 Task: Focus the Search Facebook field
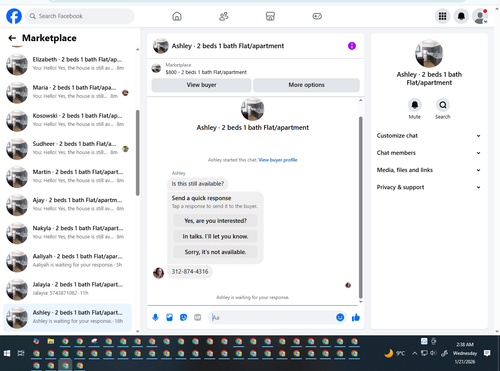click(x=80, y=16)
